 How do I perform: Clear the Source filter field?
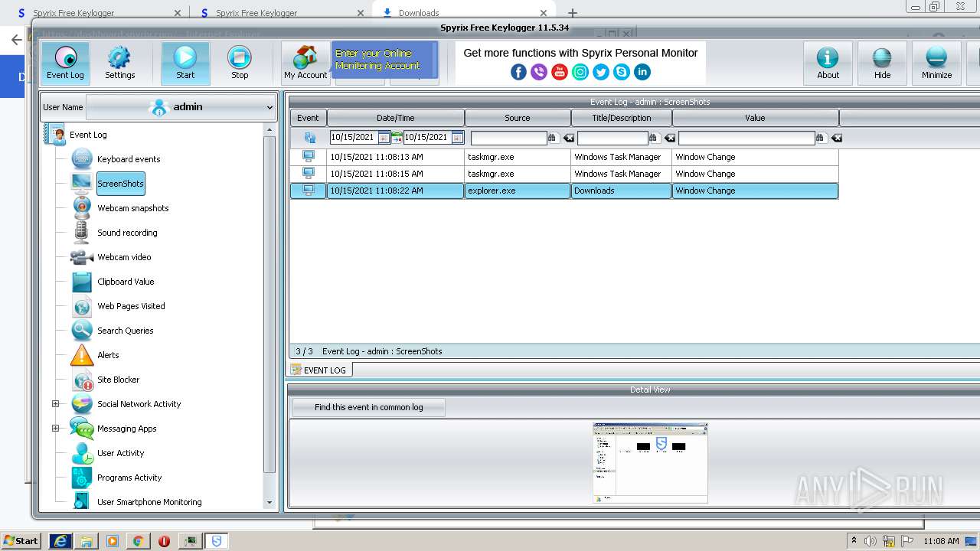[x=568, y=138]
